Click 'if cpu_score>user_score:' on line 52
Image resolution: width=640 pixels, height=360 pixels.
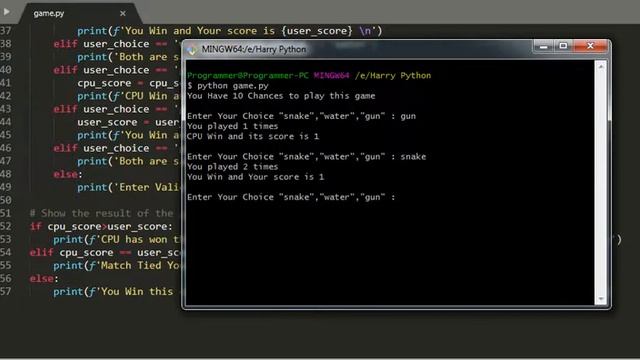pyautogui.click(x=101, y=227)
